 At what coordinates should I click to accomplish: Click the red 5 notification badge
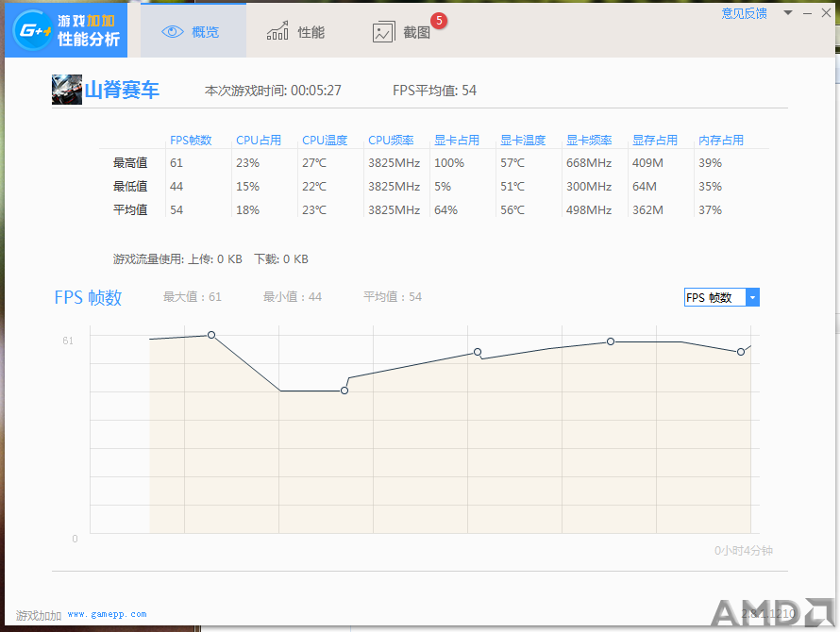(x=439, y=21)
